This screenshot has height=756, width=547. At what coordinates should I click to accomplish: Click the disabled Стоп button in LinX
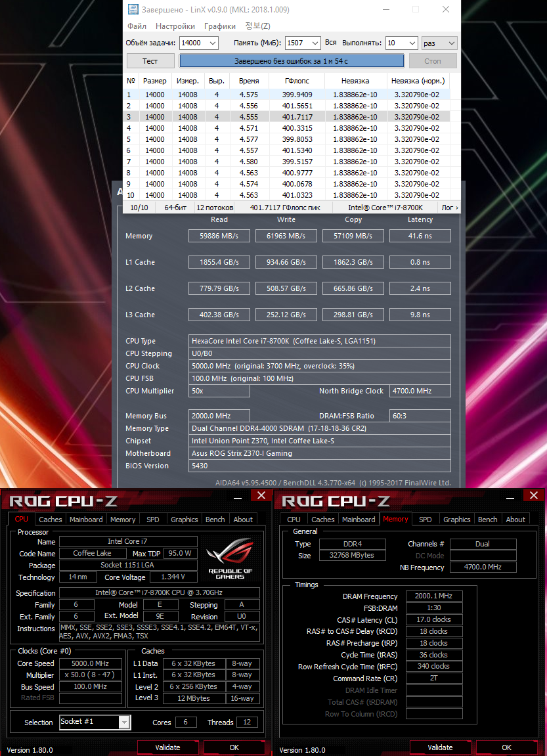[x=432, y=60]
